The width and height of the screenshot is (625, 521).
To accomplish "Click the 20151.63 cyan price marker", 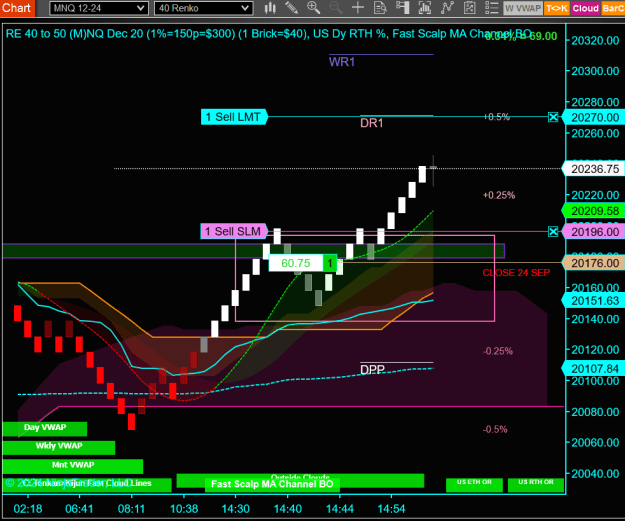I will (594, 301).
